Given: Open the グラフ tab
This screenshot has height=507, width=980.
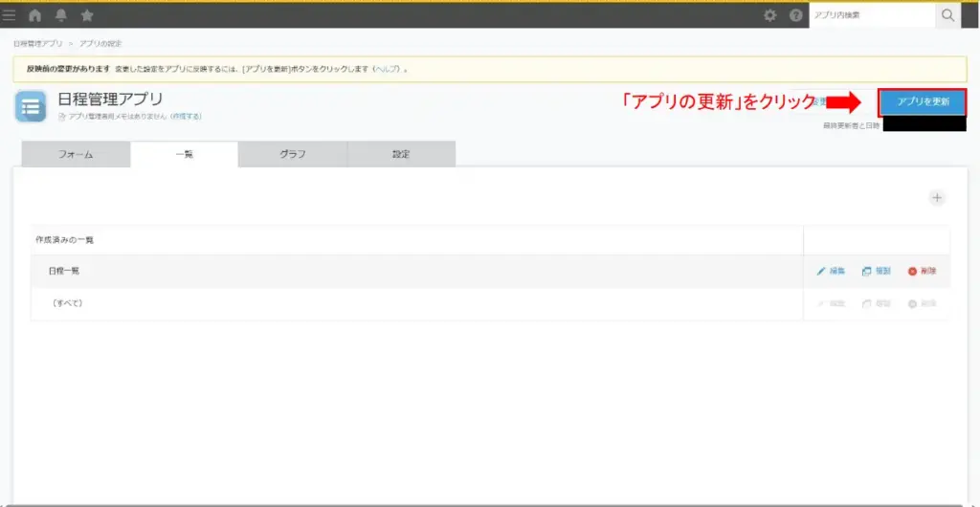Looking at the screenshot, I should pos(293,154).
